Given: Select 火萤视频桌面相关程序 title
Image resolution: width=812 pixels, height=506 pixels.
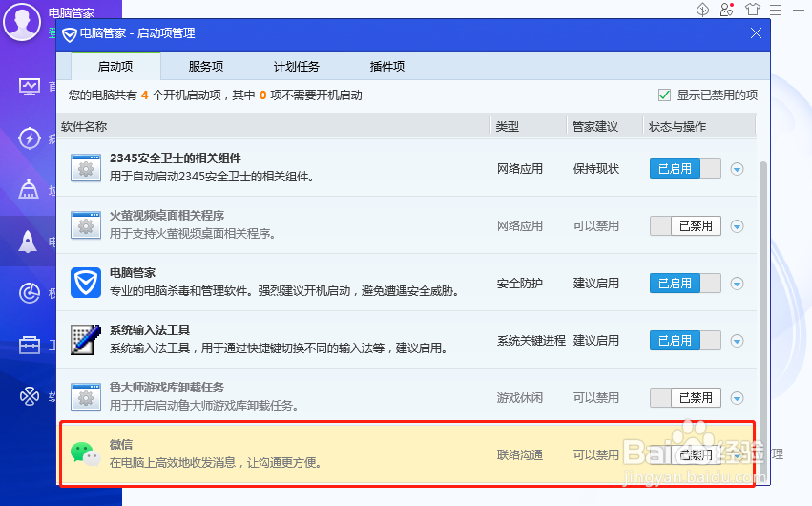Looking at the screenshot, I should click(x=167, y=216).
